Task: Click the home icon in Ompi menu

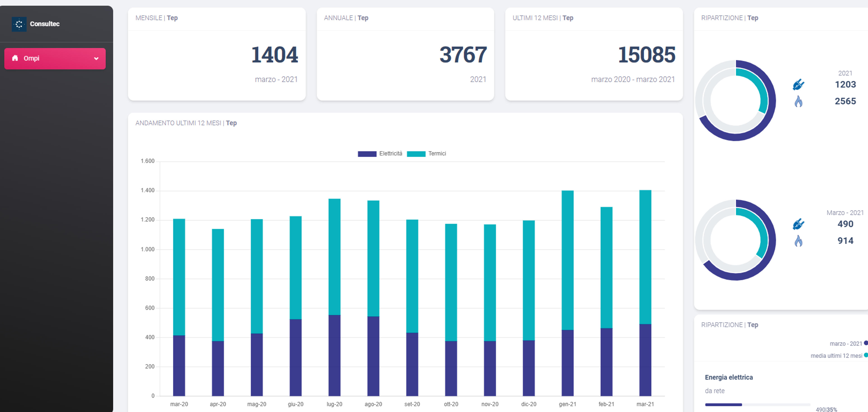Action: 15,58
